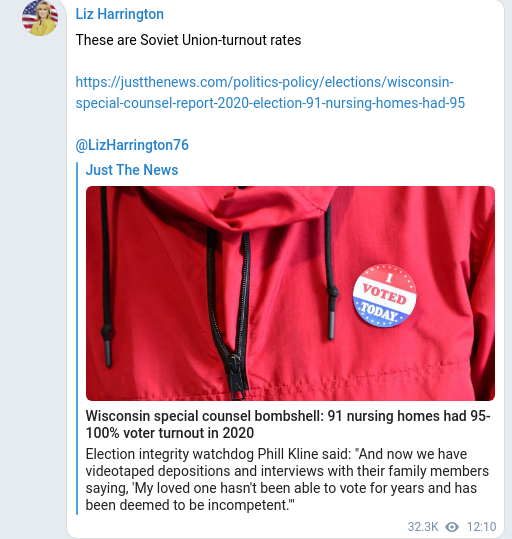Open the red jacket preview image
The width and height of the screenshot is (512, 539).
pyautogui.click(x=291, y=293)
